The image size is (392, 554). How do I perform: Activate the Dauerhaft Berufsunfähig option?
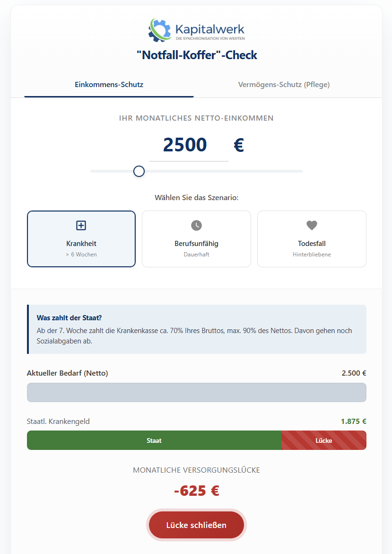(x=196, y=255)
